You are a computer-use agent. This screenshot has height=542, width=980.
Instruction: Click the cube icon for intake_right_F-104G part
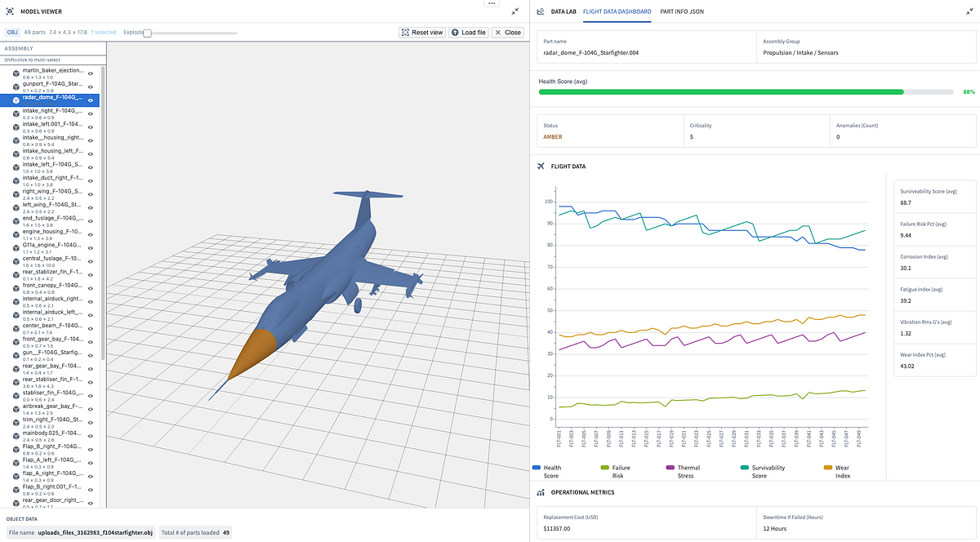click(x=16, y=113)
